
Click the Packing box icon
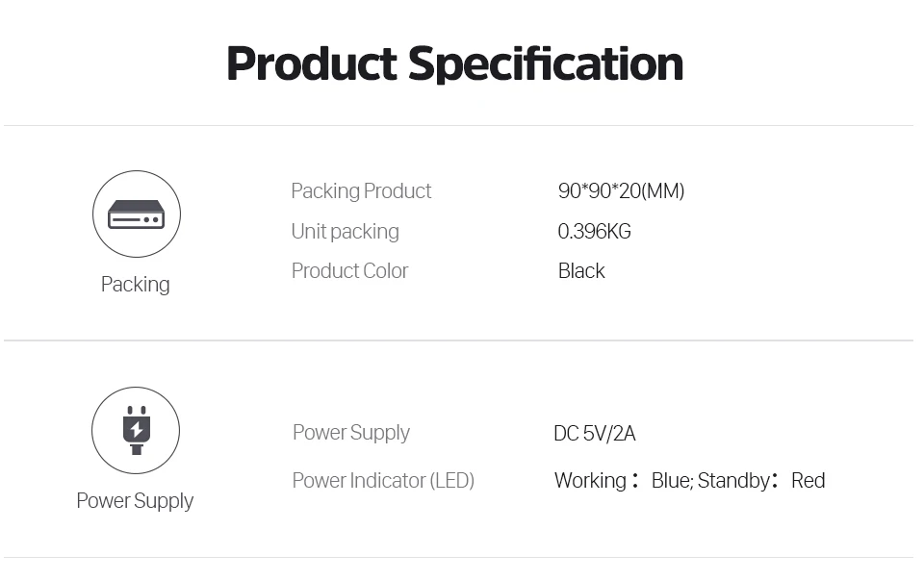point(136,214)
